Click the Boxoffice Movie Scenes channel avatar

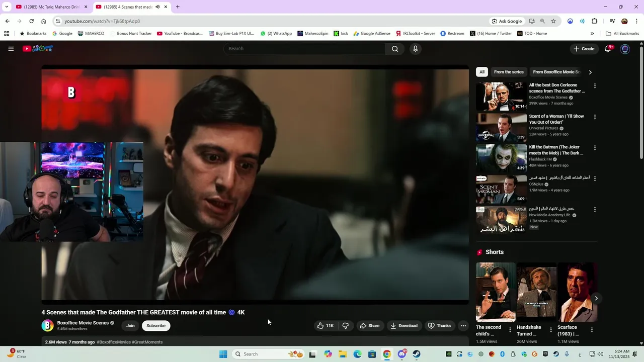[47, 326]
